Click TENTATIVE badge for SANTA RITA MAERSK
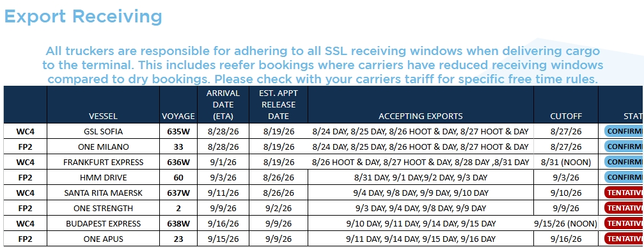The image size is (644, 247). (x=624, y=193)
